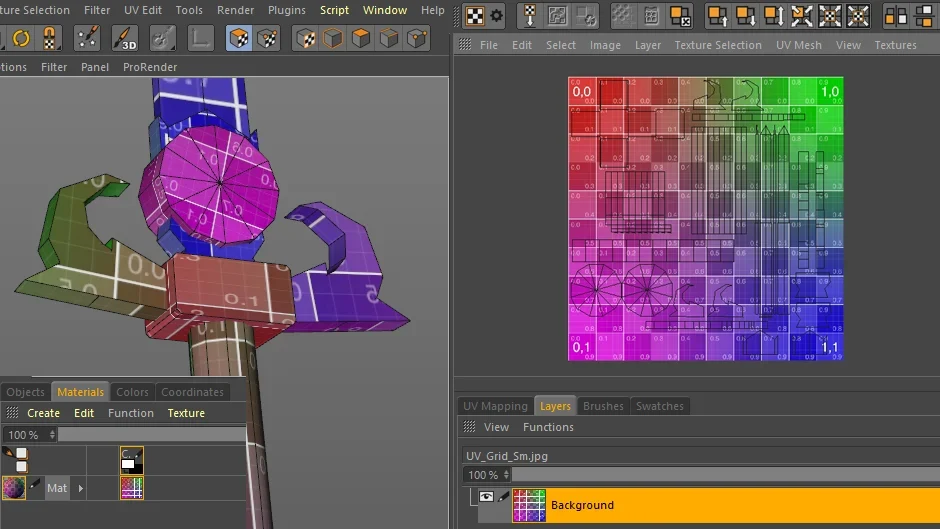
Task: Switch to the Colors tab
Action: [x=132, y=392]
